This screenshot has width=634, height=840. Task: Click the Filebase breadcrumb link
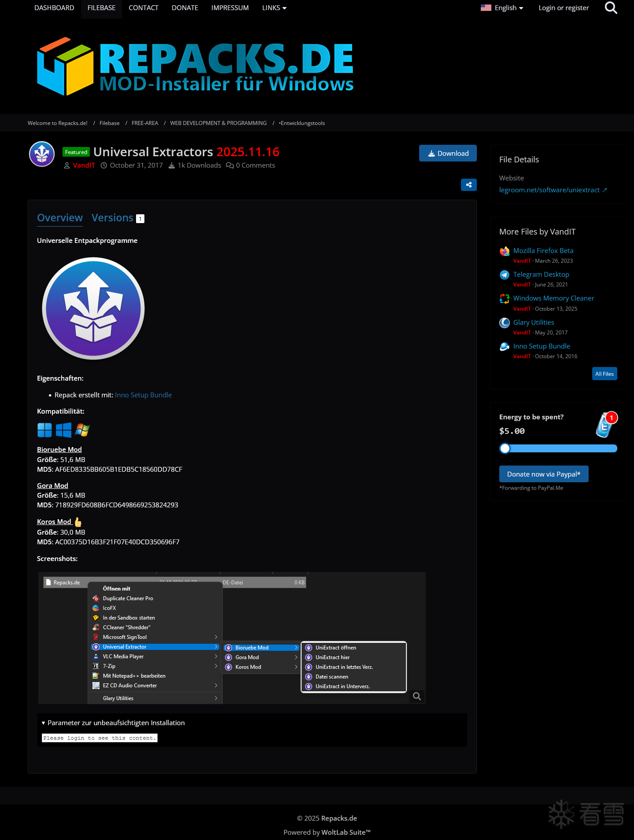point(110,123)
